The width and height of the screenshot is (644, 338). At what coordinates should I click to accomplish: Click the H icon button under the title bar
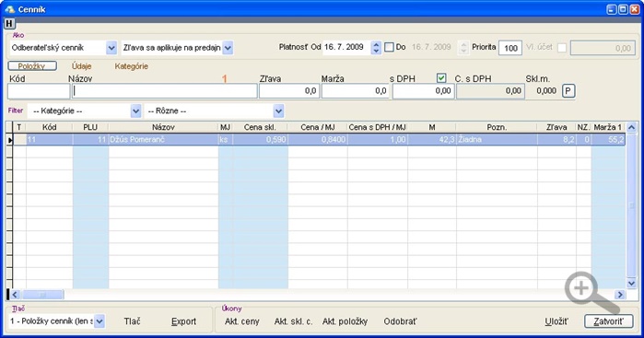coord(9,24)
